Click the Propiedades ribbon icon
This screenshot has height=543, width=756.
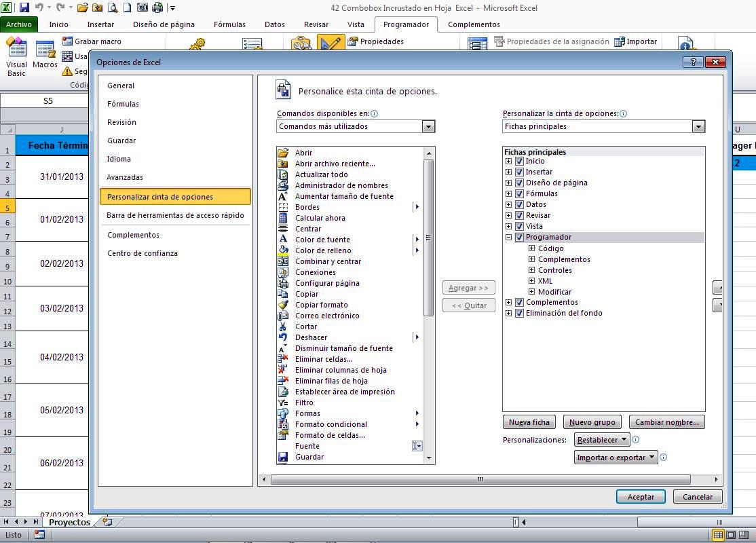click(352, 41)
